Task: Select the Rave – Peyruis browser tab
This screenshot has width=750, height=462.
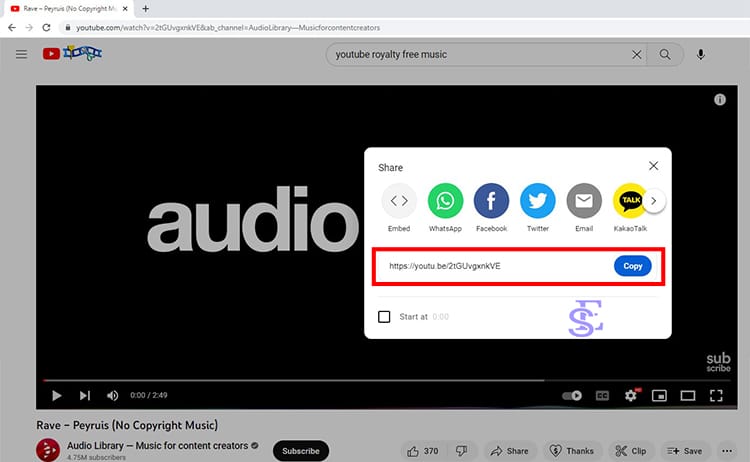Action: click(67, 9)
